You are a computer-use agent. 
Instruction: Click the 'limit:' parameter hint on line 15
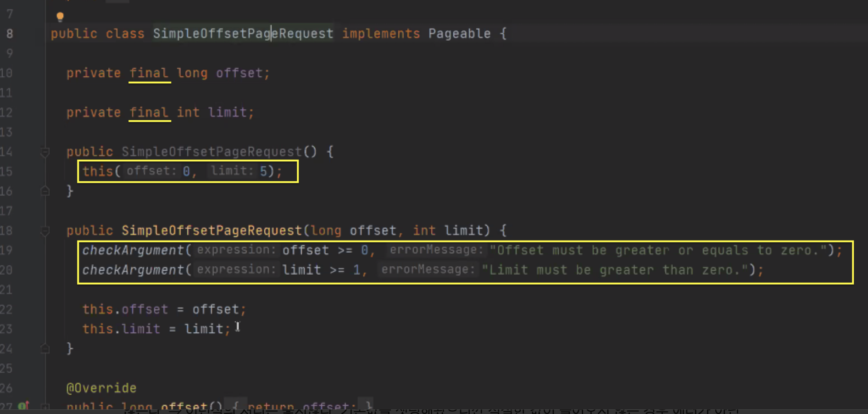[x=232, y=171]
